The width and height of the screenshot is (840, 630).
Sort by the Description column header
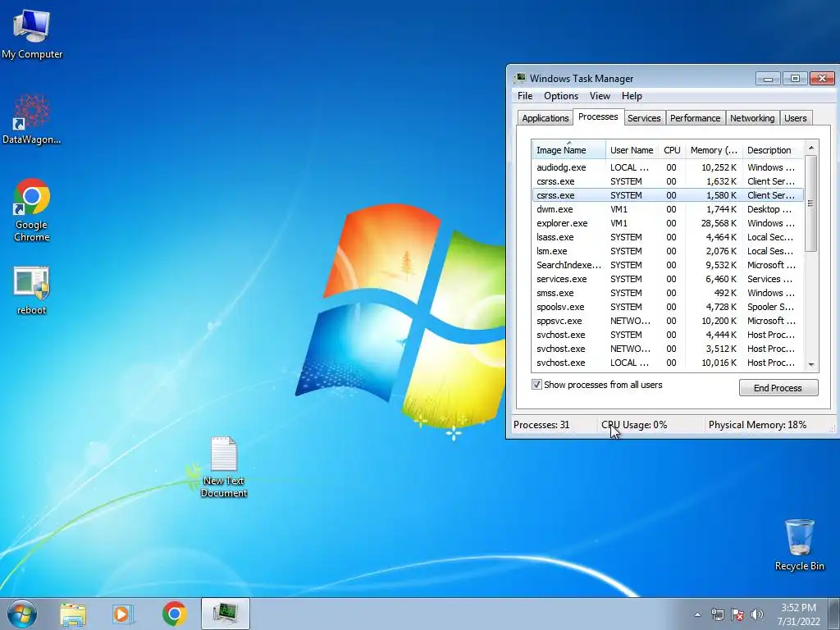[773, 150]
